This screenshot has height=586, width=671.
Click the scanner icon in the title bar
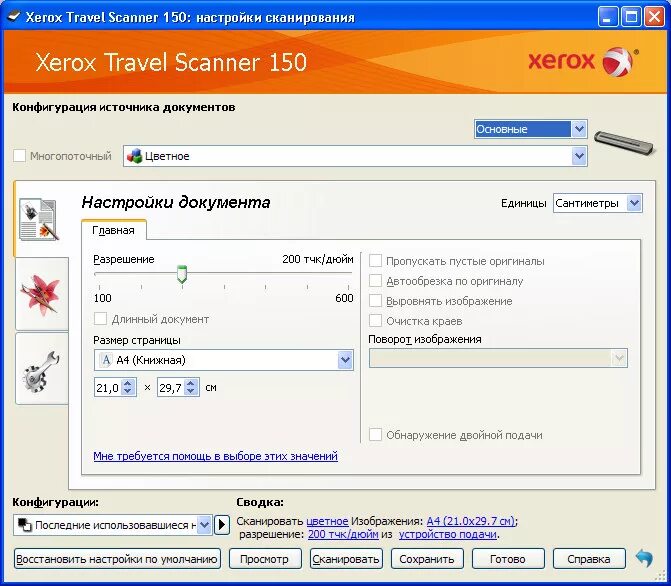[x=14, y=16]
